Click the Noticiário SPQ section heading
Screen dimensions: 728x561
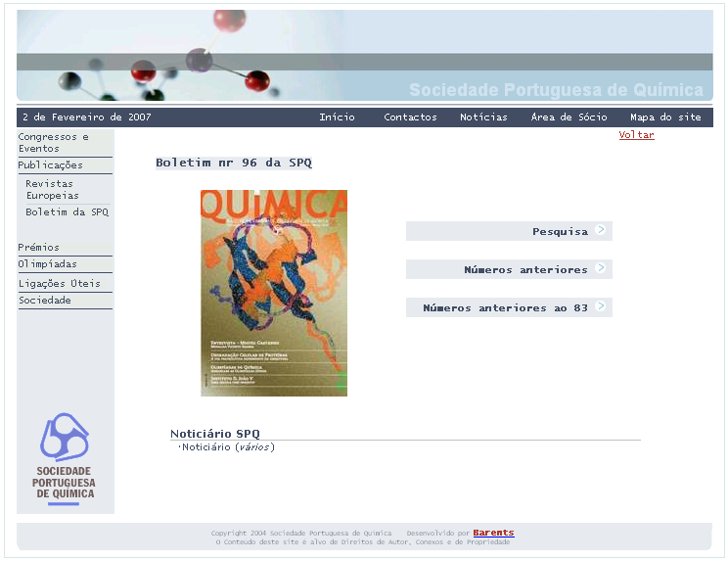coord(215,434)
